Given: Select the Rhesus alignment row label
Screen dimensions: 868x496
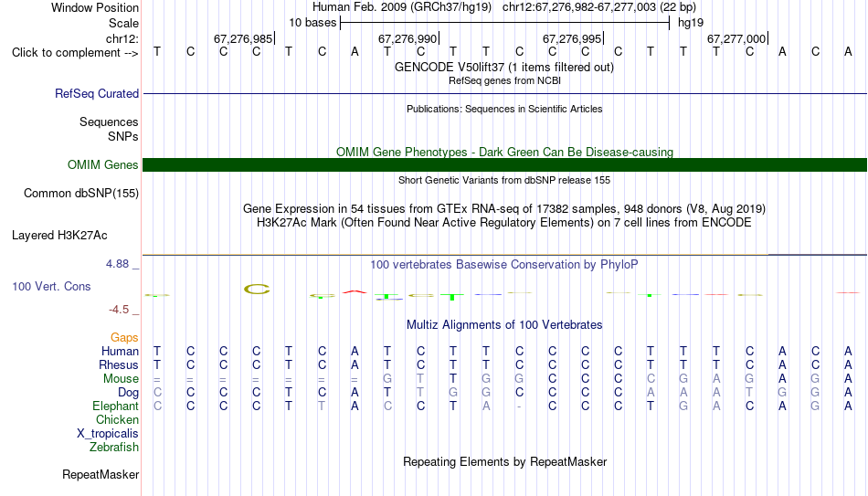Looking at the screenshot, I should coord(119,365).
